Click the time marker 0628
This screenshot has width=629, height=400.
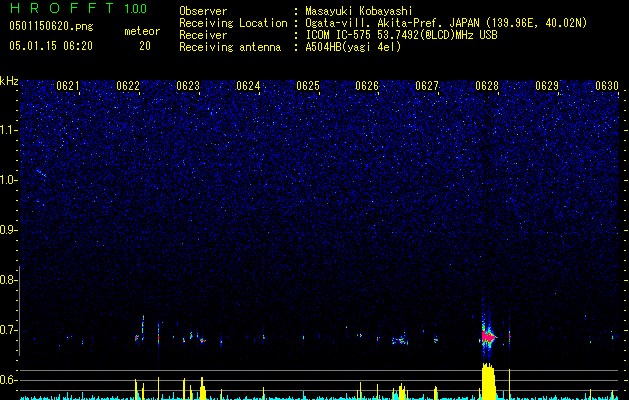(487, 86)
